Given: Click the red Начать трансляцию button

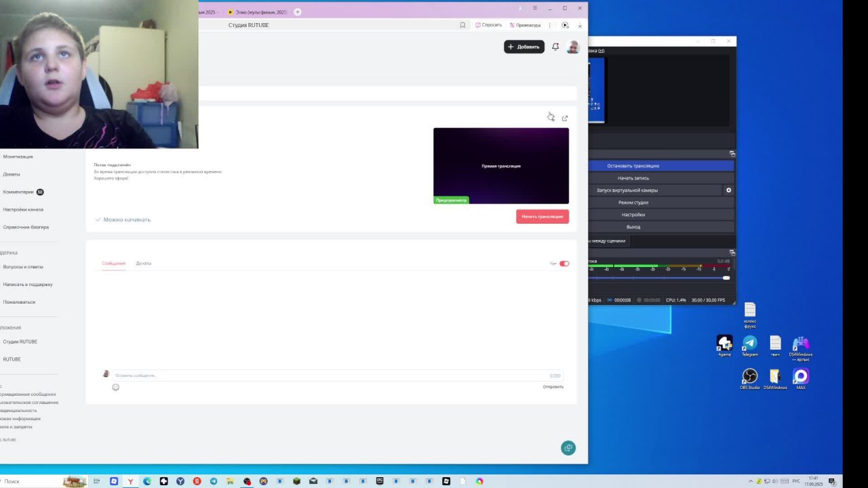Looking at the screenshot, I should [x=542, y=216].
